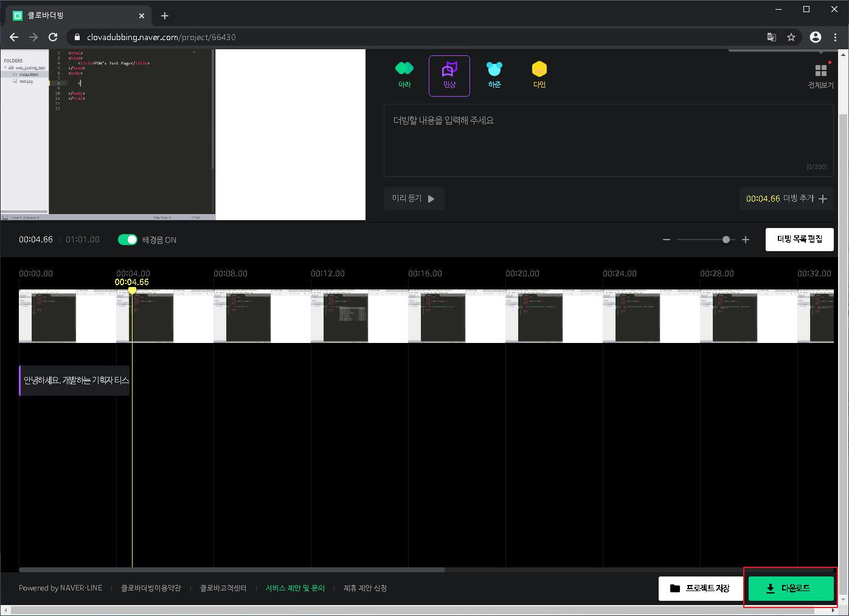The width and height of the screenshot is (849, 616).
Task: Zoom out timeline with minus icon
Action: [667, 240]
